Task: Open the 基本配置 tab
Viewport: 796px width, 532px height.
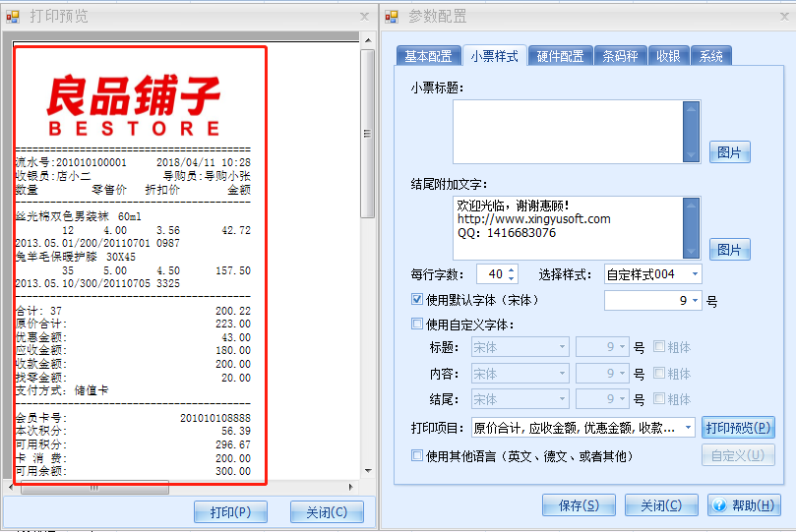Action: 428,56
